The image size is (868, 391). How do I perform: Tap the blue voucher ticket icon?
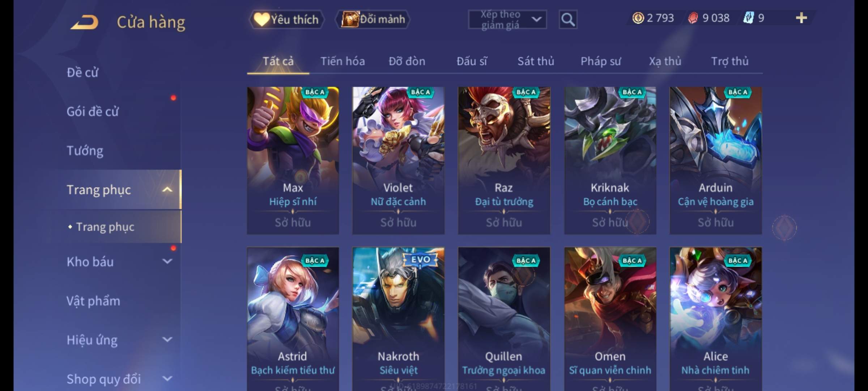click(x=748, y=18)
